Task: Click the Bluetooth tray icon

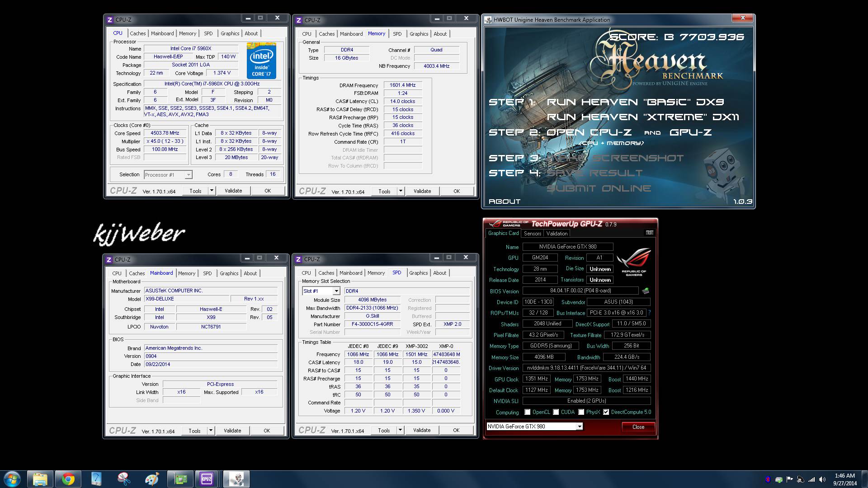Action: coord(768,479)
